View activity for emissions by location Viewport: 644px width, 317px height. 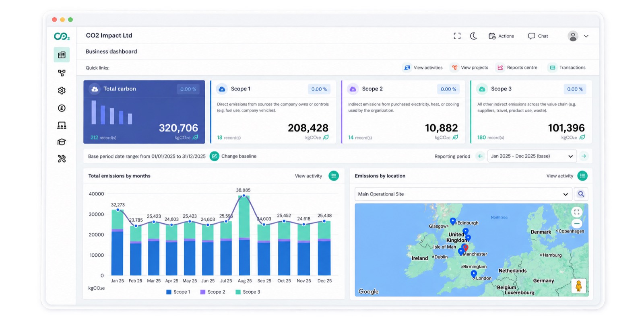[x=582, y=176]
